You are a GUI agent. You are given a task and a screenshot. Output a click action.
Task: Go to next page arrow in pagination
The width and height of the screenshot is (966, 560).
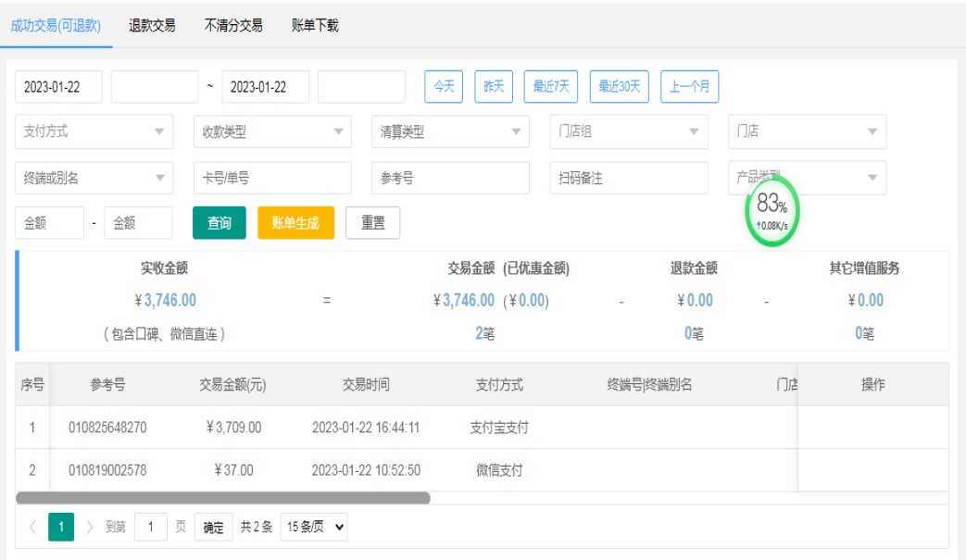tap(89, 528)
